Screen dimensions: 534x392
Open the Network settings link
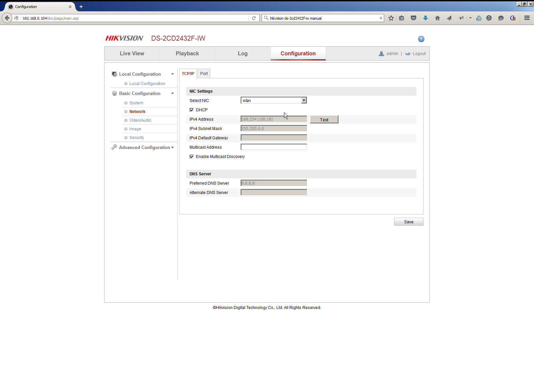point(138,112)
